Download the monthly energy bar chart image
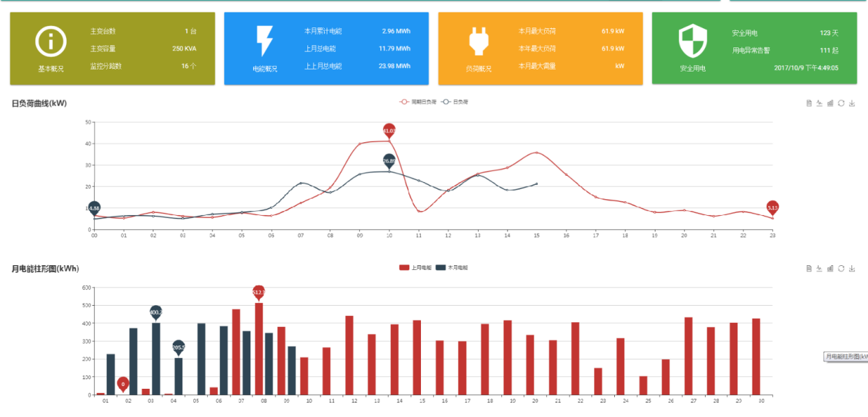868x417 pixels. 852,269
